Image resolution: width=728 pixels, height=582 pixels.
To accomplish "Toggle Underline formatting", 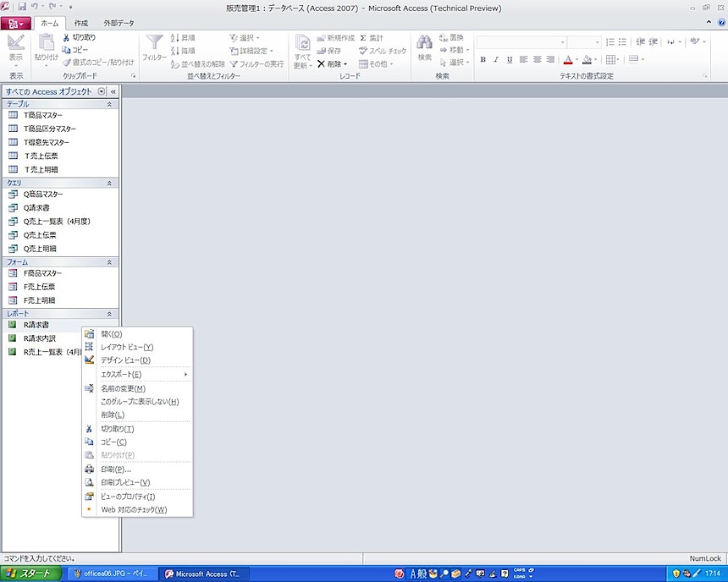I will pos(510,59).
